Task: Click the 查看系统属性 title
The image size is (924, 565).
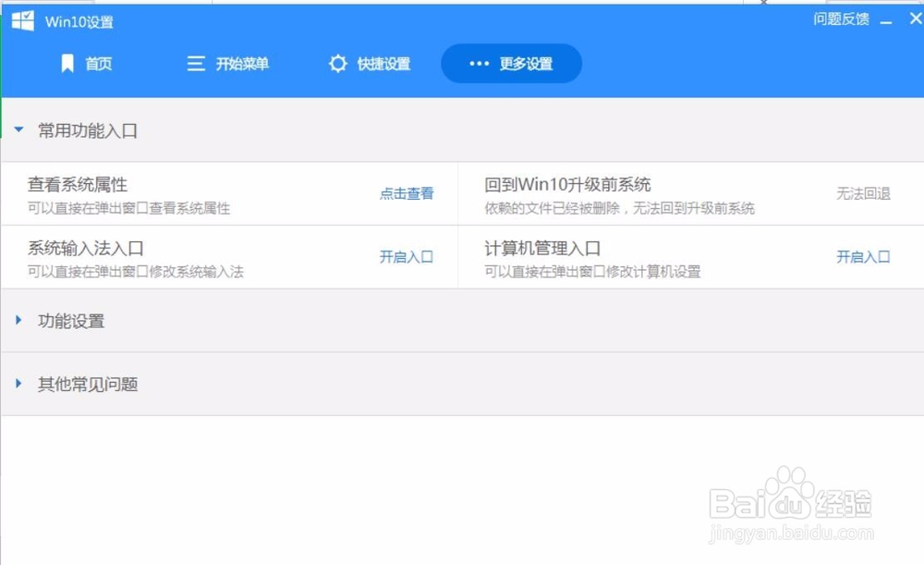Action: pos(78,185)
